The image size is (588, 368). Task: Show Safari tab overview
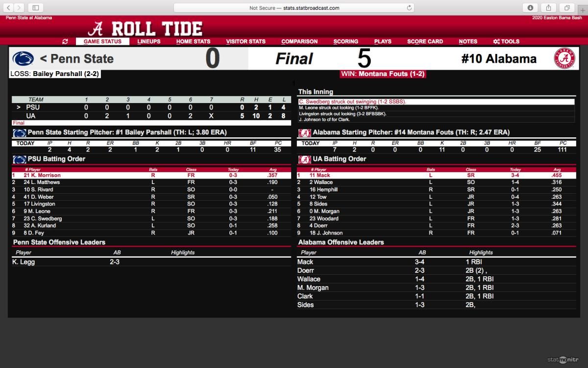click(x=567, y=8)
